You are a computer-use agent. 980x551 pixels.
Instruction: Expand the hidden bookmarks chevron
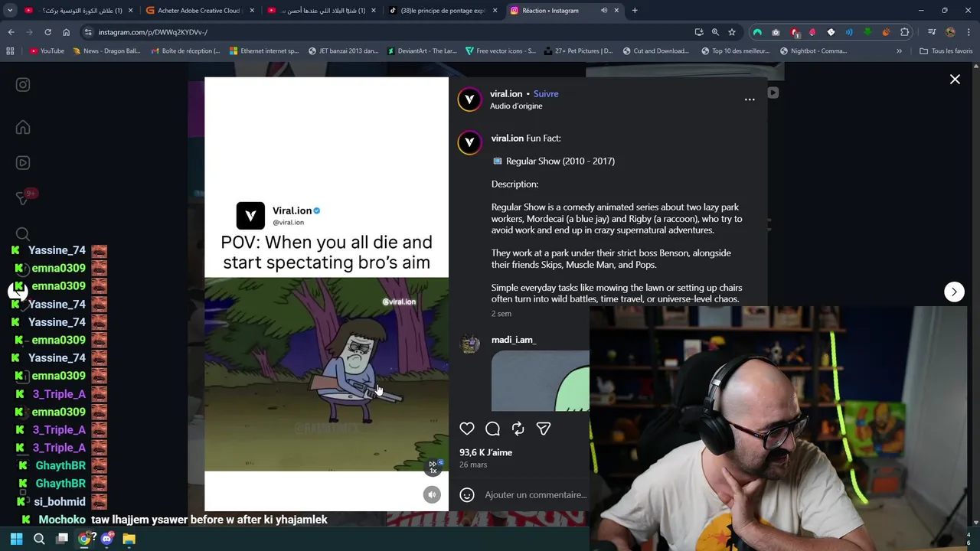[x=899, y=51]
